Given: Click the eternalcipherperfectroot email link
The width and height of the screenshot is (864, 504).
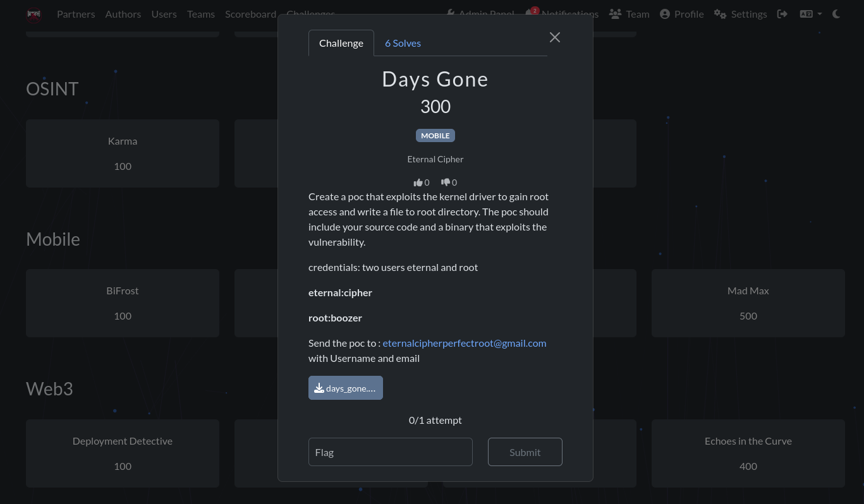Looking at the screenshot, I should [x=464, y=343].
